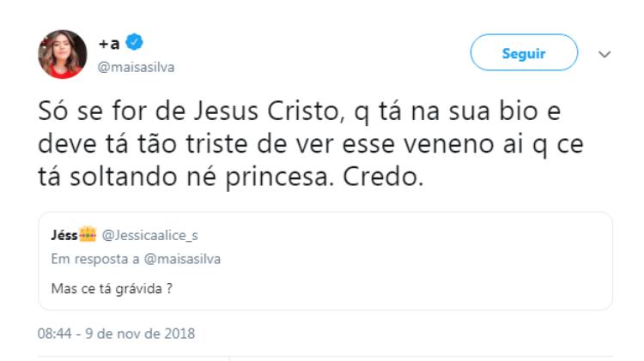644x361 pixels.
Task: Follow the account with the Seguir button
Action: click(x=524, y=52)
